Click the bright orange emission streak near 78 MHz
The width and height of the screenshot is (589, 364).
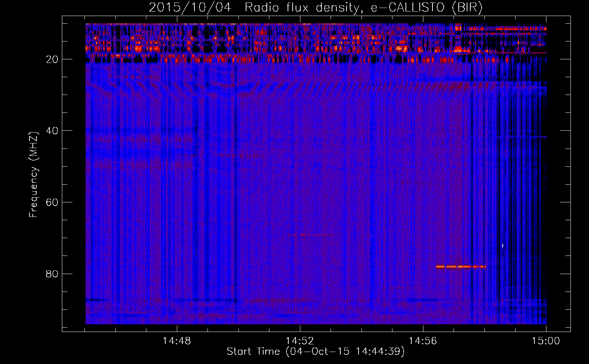[x=461, y=267]
